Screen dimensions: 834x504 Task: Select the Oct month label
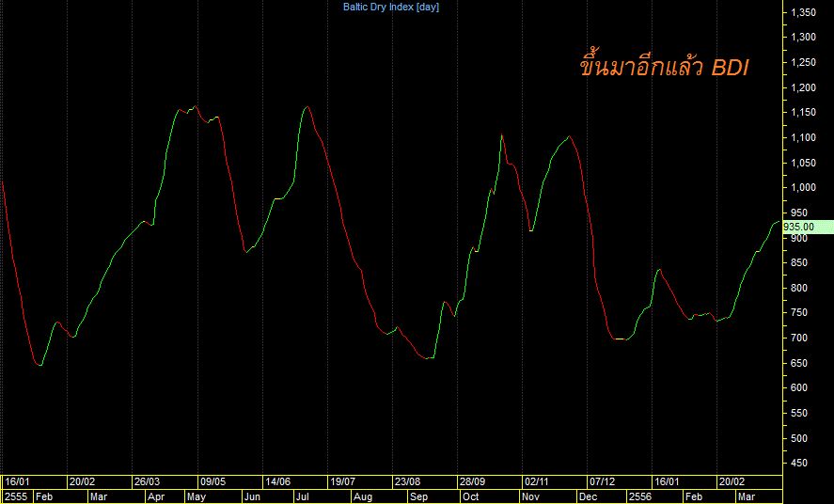click(471, 497)
